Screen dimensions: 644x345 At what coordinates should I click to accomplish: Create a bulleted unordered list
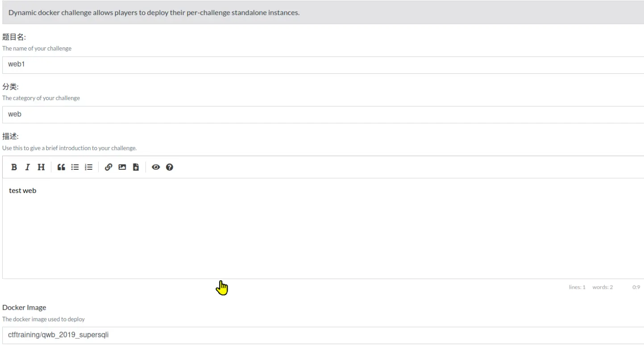(75, 167)
